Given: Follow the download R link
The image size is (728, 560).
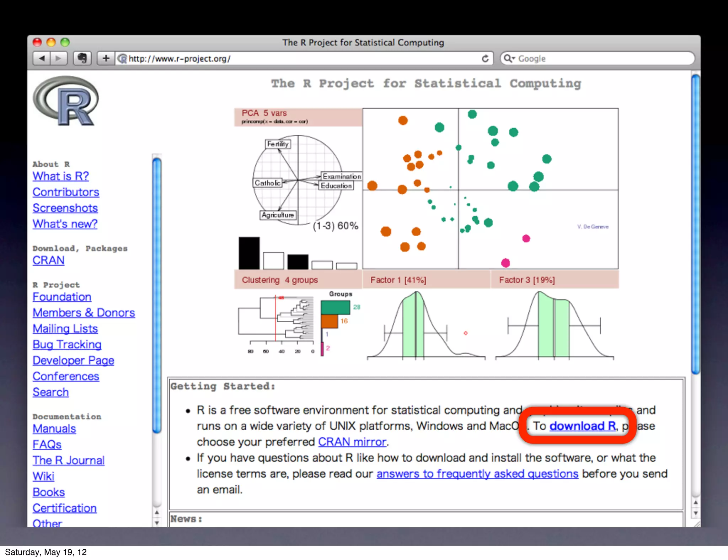Looking at the screenshot, I should pyautogui.click(x=582, y=426).
